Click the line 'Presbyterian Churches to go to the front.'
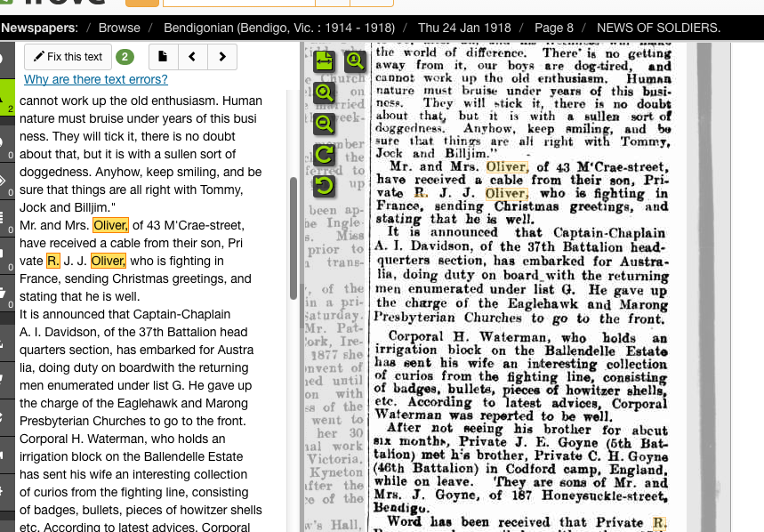Image resolution: width=764 pixels, height=532 pixels. [x=133, y=421]
